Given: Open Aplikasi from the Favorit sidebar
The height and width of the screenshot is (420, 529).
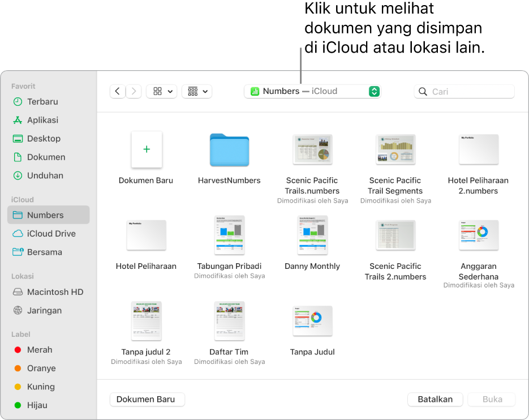Looking at the screenshot, I should [42, 120].
